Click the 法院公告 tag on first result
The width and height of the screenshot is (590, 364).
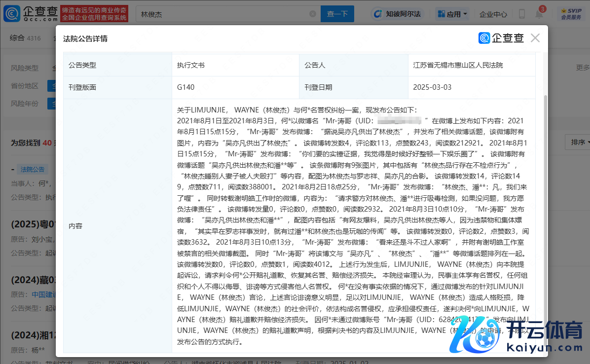[x=32, y=169]
